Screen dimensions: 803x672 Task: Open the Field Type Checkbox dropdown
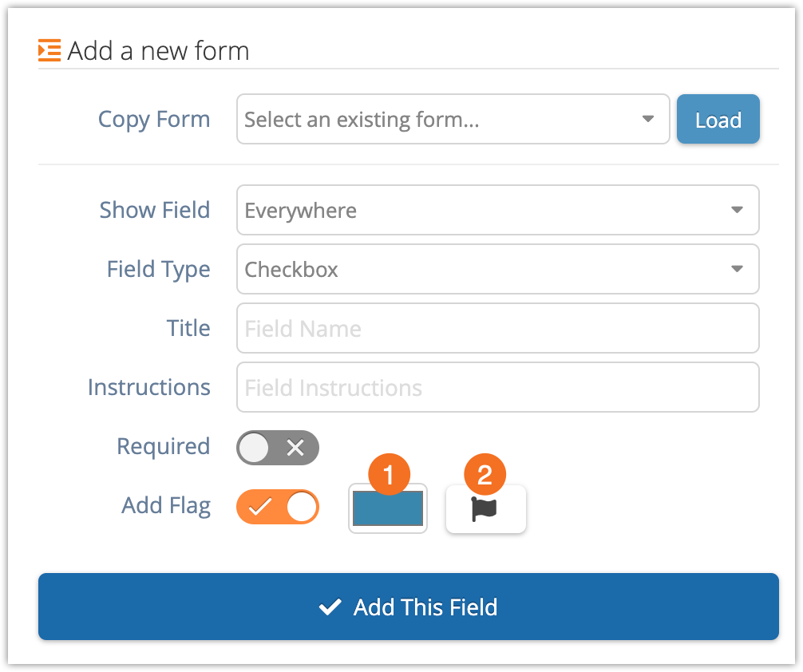497,269
